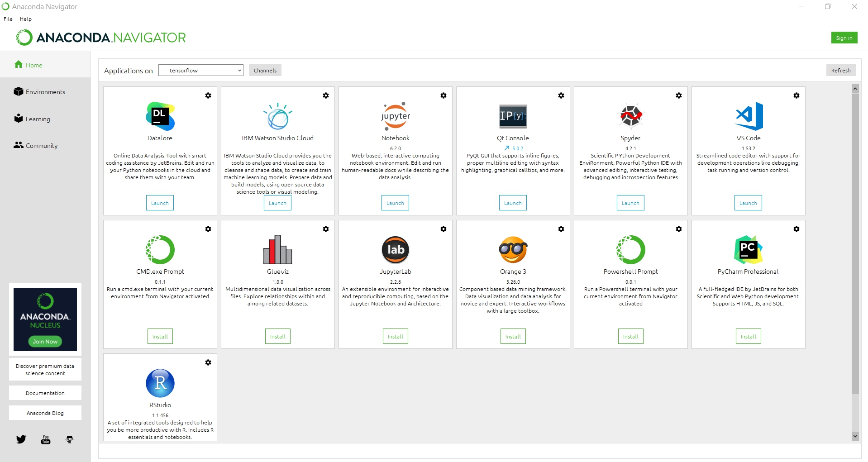The height and width of the screenshot is (462, 868).
Task: Click the Channels button
Action: (265, 70)
